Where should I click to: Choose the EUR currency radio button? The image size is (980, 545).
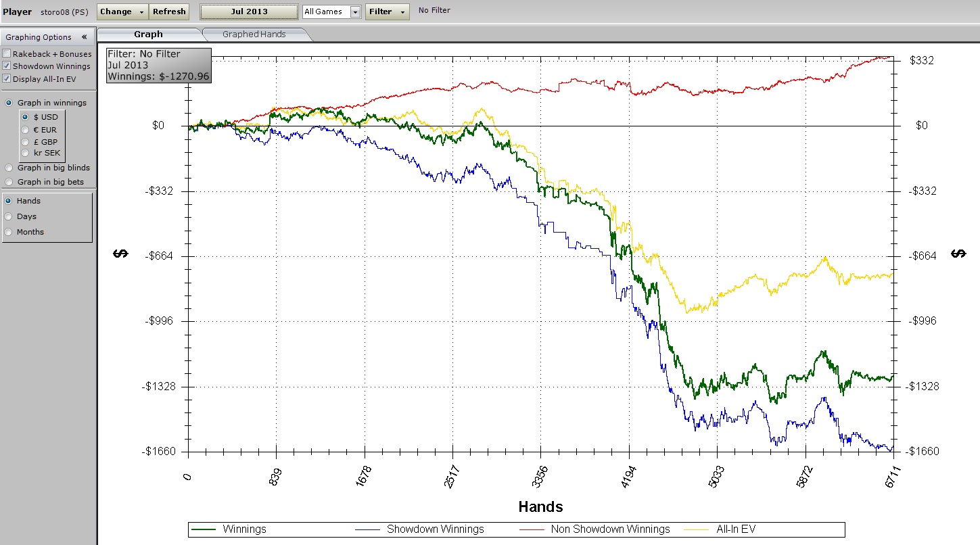(x=26, y=130)
